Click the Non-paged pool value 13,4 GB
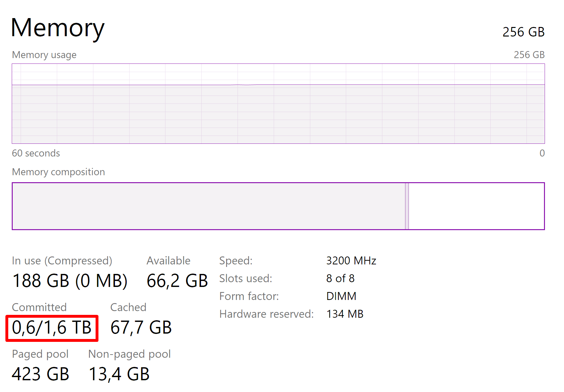 [x=119, y=374]
